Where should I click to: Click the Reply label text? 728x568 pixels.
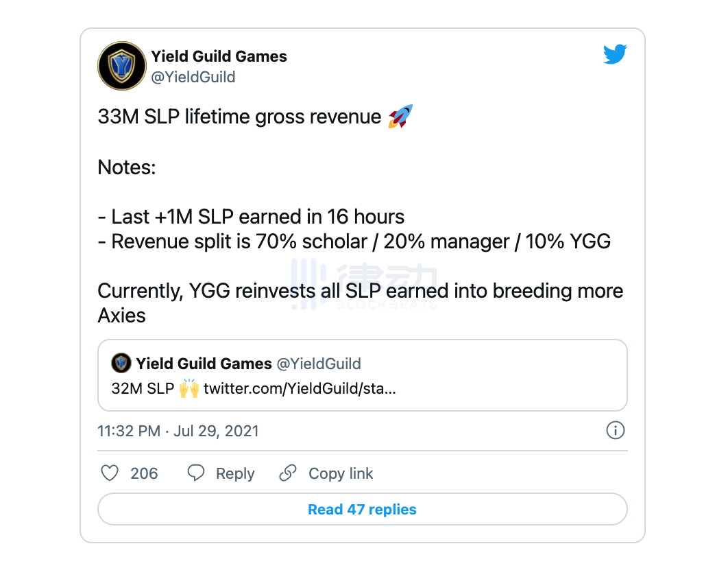pos(235,473)
